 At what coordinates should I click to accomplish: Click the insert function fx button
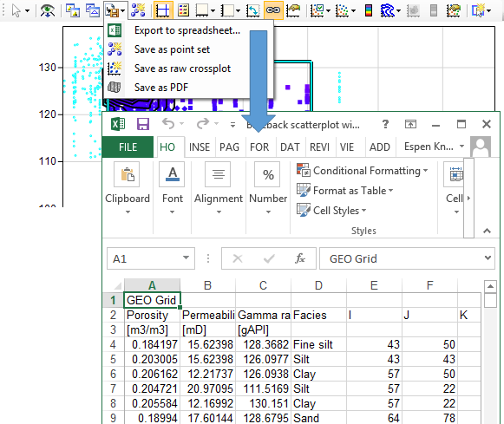(x=300, y=258)
